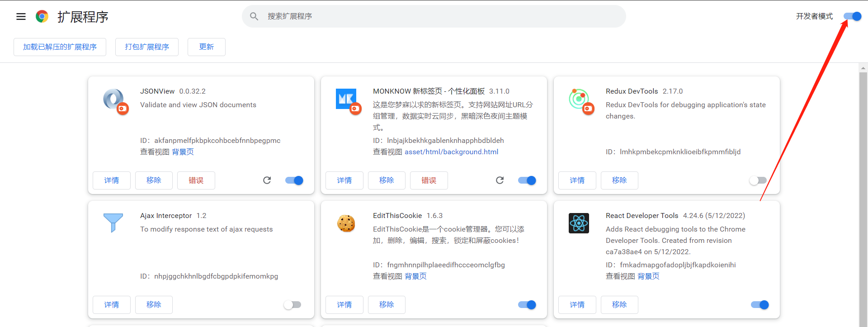Open EditThisCookie 背景页 link
Viewport: 868px width, 327px height.
coord(415,276)
